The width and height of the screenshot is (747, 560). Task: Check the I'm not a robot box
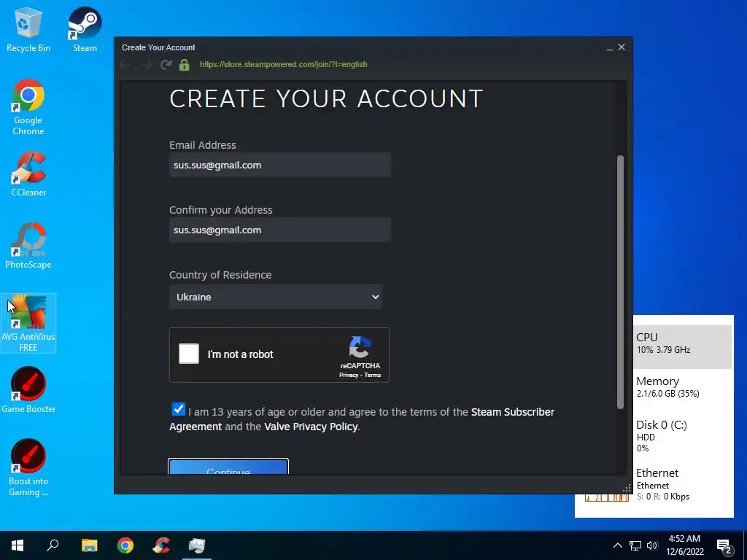(x=189, y=354)
